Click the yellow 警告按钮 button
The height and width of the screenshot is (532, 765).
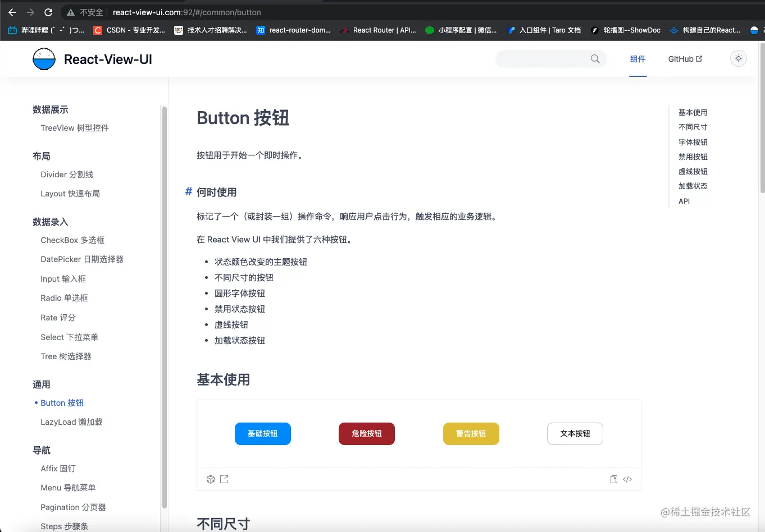471,434
